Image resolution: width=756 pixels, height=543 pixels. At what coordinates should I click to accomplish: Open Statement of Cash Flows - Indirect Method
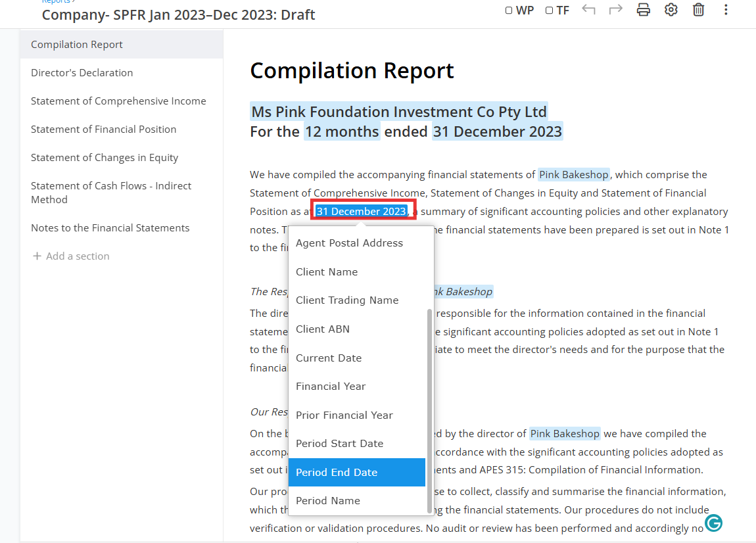pyautogui.click(x=122, y=193)
